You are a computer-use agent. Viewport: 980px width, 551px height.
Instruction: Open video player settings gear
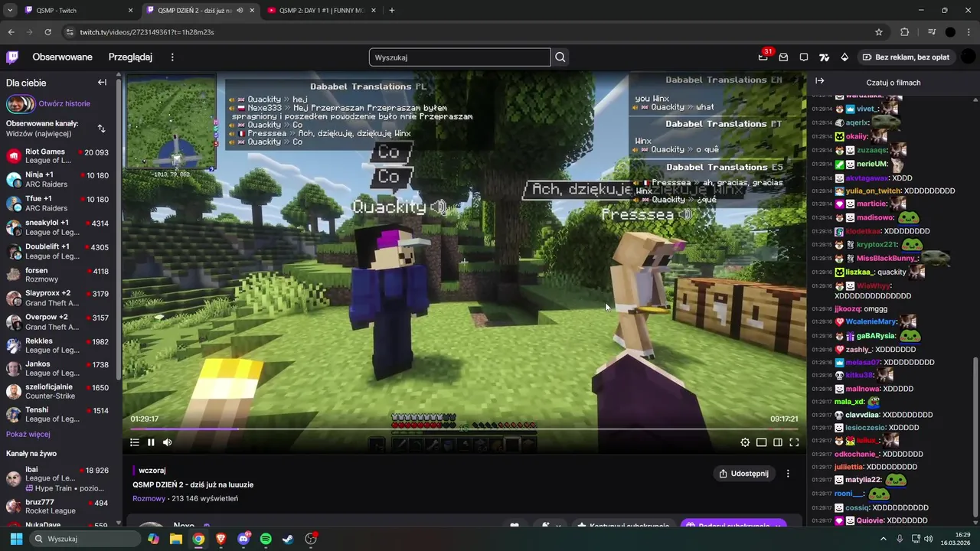click(745, 442)
